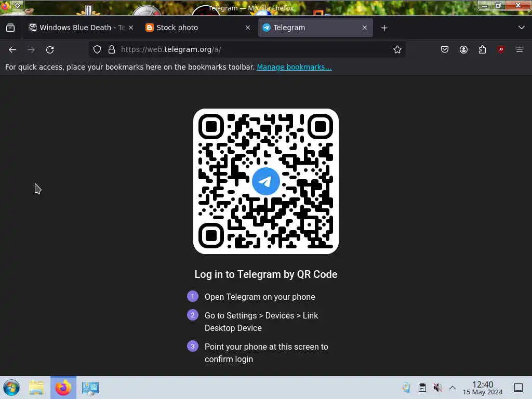Select 'Open Telegram on your phone' step text
Screen dimensions: 532x399
[260, 297]
